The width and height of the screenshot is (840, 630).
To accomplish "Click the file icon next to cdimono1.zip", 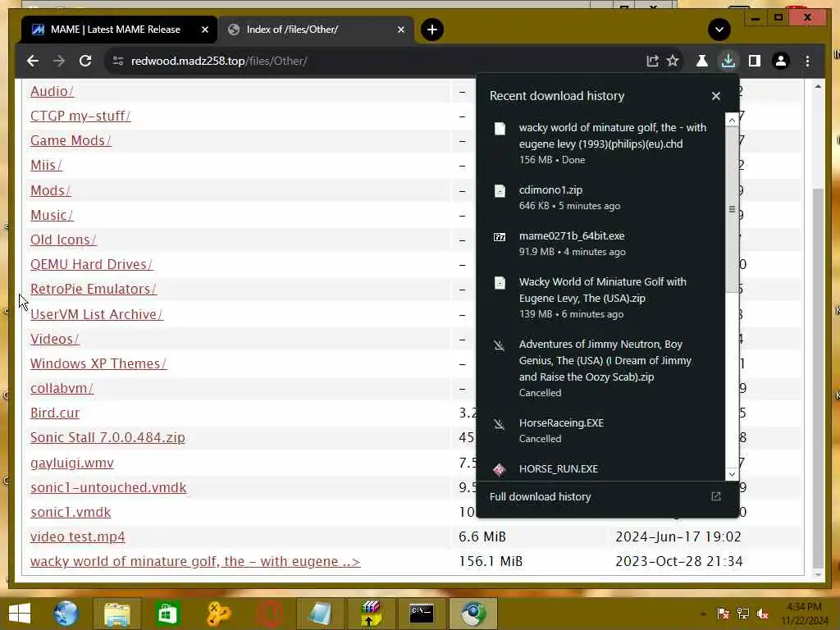I will (500, 191).
